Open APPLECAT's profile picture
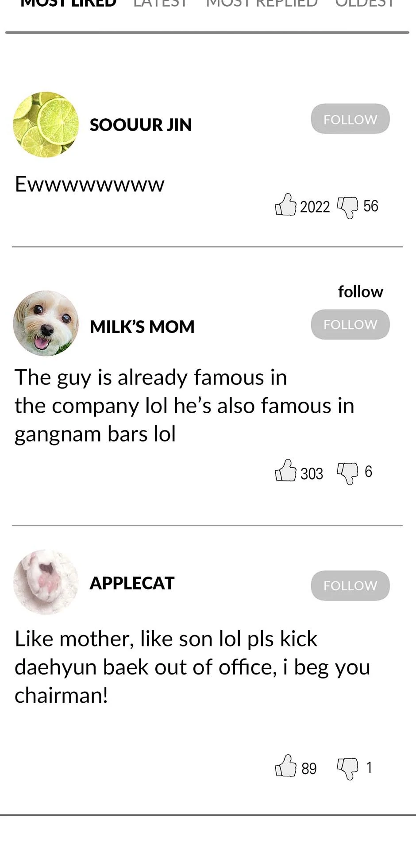Screen dimensions: 416x868 coord(46,582)
